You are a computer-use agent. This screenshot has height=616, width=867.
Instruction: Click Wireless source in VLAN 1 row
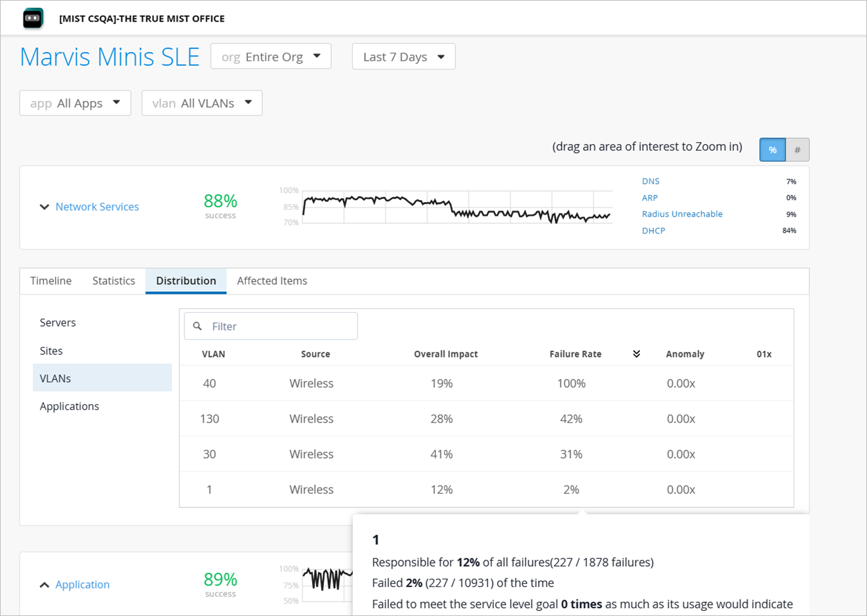coord(312,489)
